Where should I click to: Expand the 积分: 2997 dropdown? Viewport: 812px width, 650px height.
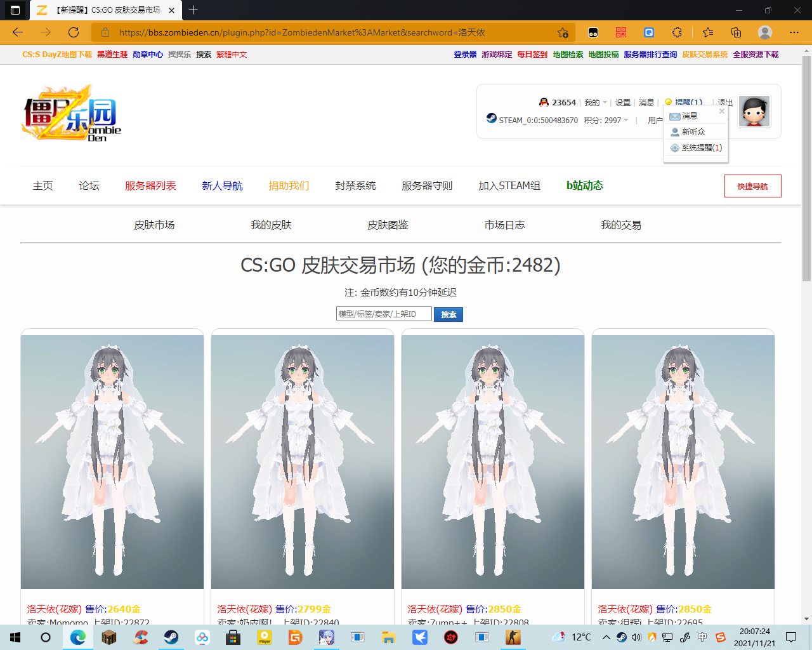pyautogui.click(x=606, y=120)
